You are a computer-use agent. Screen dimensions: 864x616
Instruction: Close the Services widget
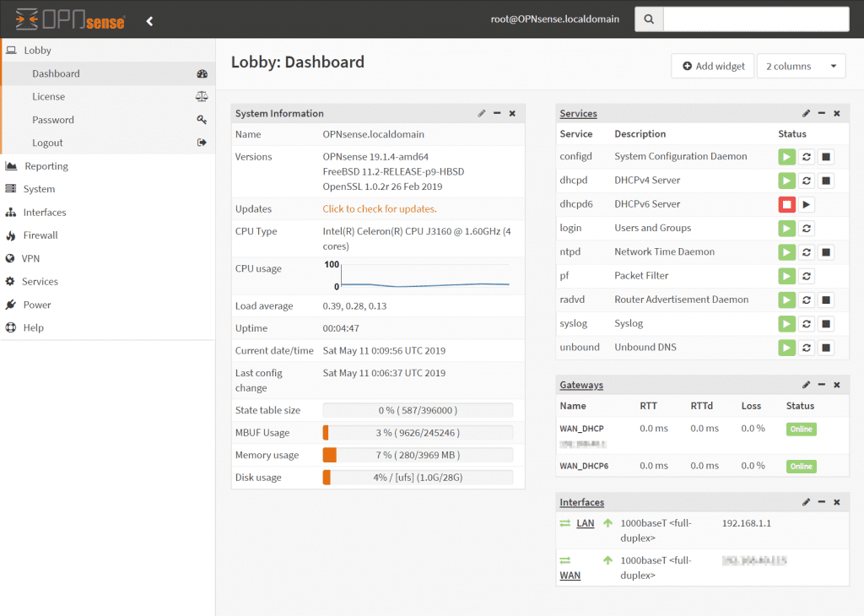(x=837, y=113)
